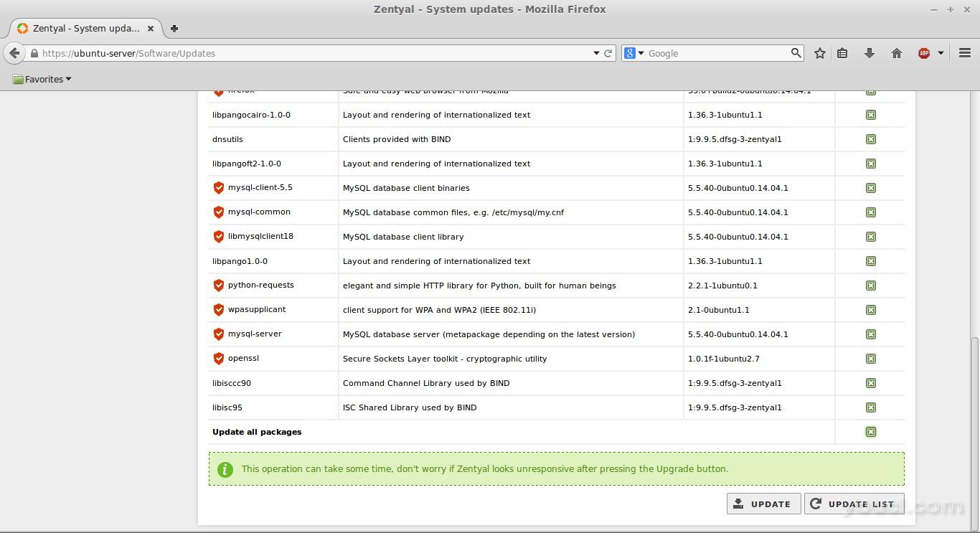Go back with the browser back arrow
The height and width of the screenshot is (533, 980).
coord(14,53)
